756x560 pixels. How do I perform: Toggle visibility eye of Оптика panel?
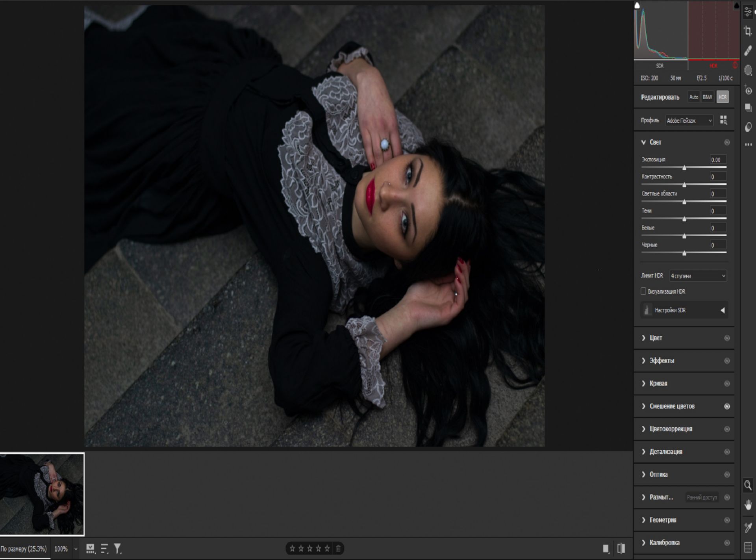click(727, 475)
